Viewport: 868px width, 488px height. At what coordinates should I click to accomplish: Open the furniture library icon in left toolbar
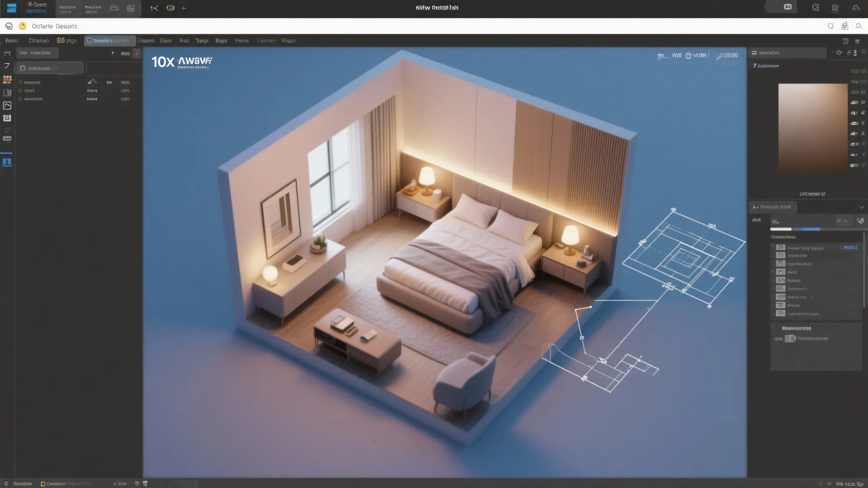tap(7, 80)
